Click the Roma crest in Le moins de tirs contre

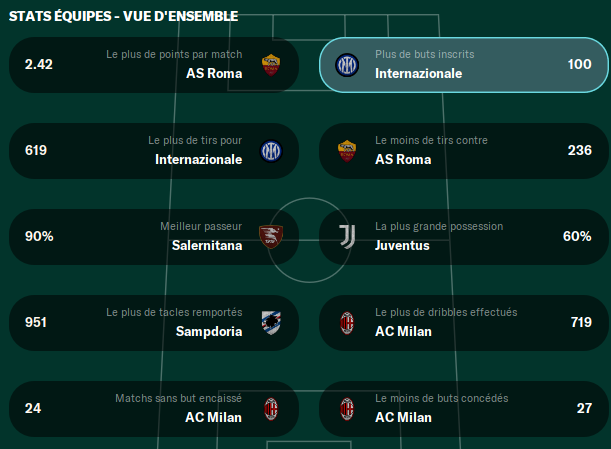tap(347, 151)
